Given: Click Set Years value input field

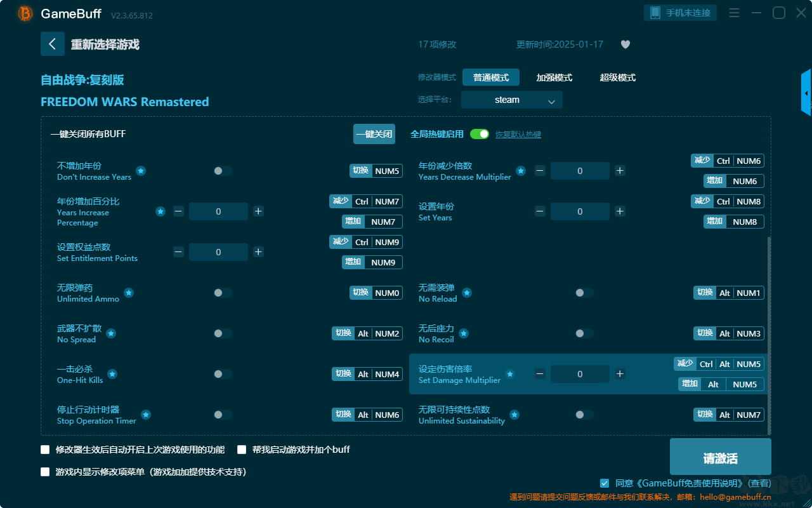Looking at the screenshot, I should (580, 211).
